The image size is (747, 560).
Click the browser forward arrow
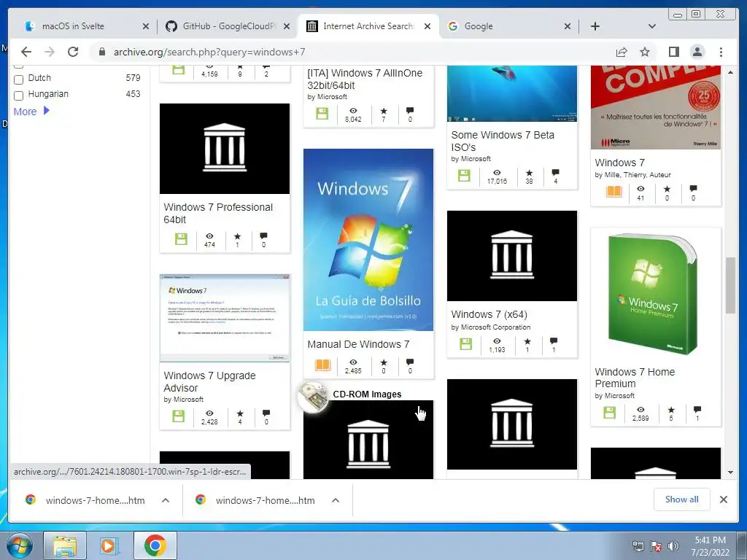(50, 52)
